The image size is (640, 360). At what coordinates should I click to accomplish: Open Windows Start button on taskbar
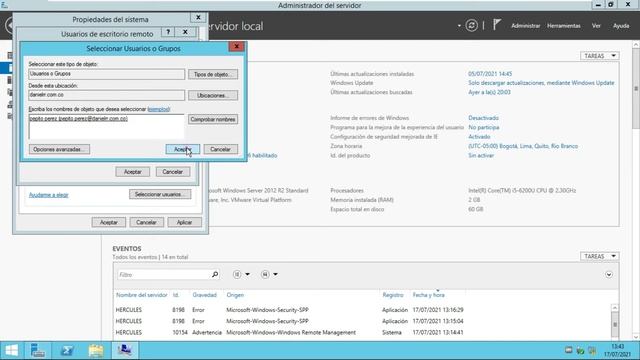coord(11,350)
